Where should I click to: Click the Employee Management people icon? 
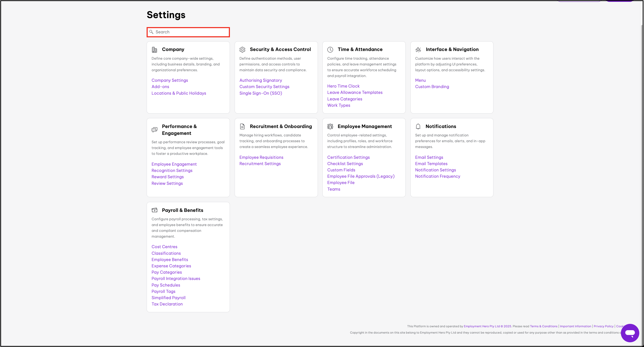tap(330, 126)
